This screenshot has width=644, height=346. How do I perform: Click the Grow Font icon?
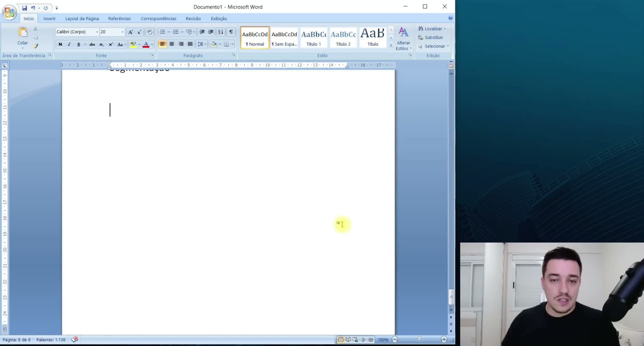(x=131, y=32)
